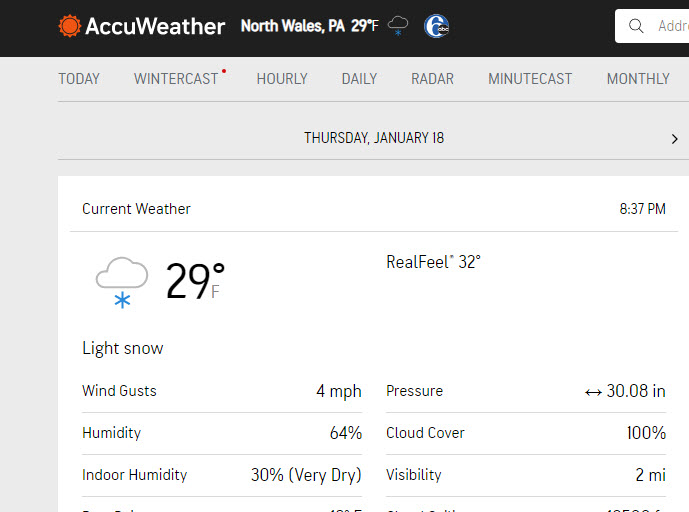This screenshot has height=512, width=689.
Task: Open the Wintercast tab
Action: click(x=176, y=79)
